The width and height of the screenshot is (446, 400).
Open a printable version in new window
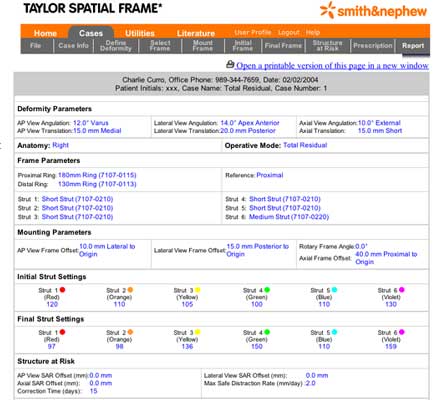pos(332,66)
